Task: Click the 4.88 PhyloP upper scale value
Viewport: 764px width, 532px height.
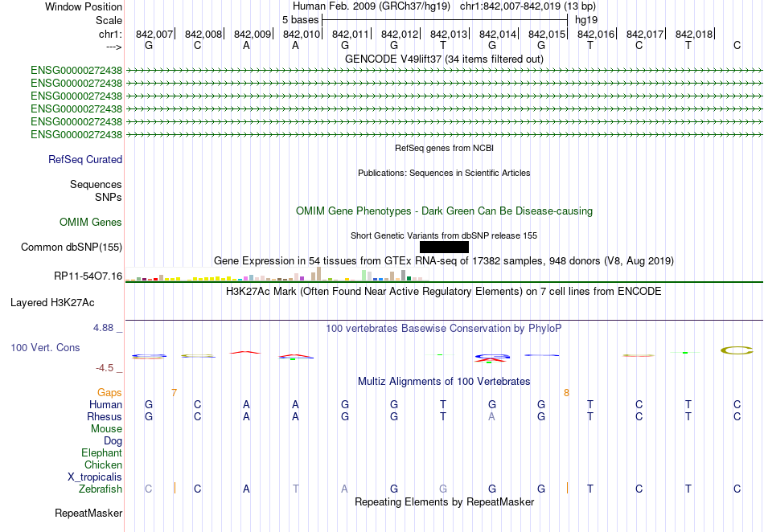Action: coord(103,328)
